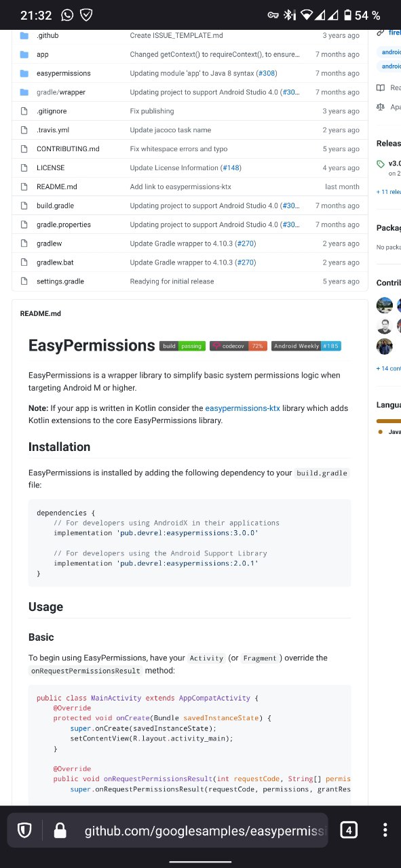Open commit 'Fix whitespace errors and typo'
Screen dimensions: 401x868
pyautogui.click(x=178, y=149)
